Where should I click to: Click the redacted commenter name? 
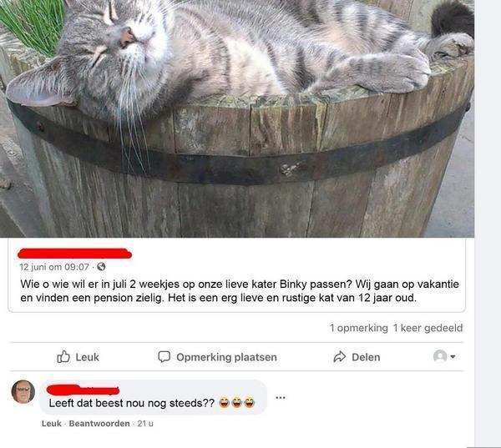pyautogui.click(x=83, y=390)
